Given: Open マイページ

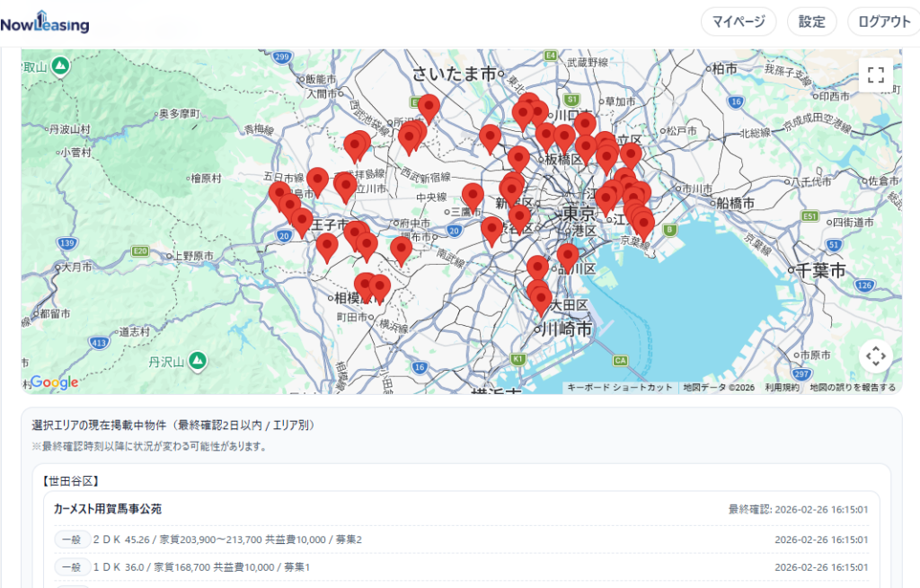Looking at the screenshot, I should point(739,22).
